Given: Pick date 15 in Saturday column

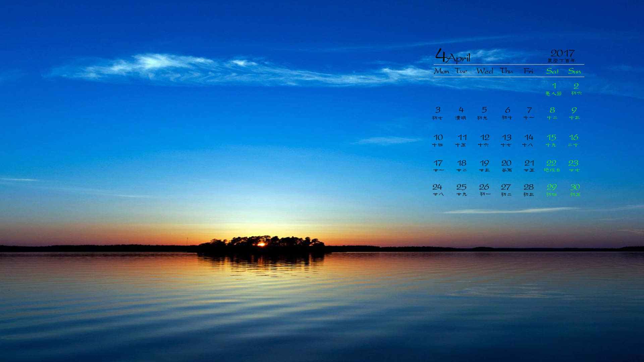Looking at the screenshot, I should [551, 141].
